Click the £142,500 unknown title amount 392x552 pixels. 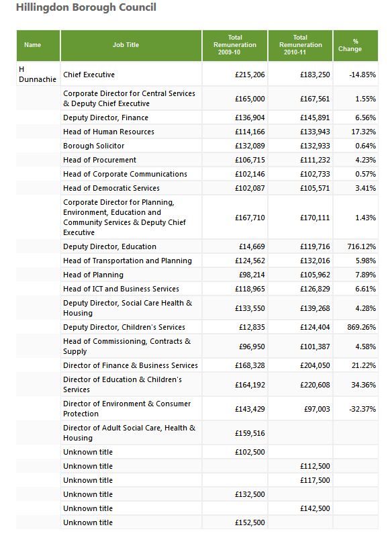[315, 508]
